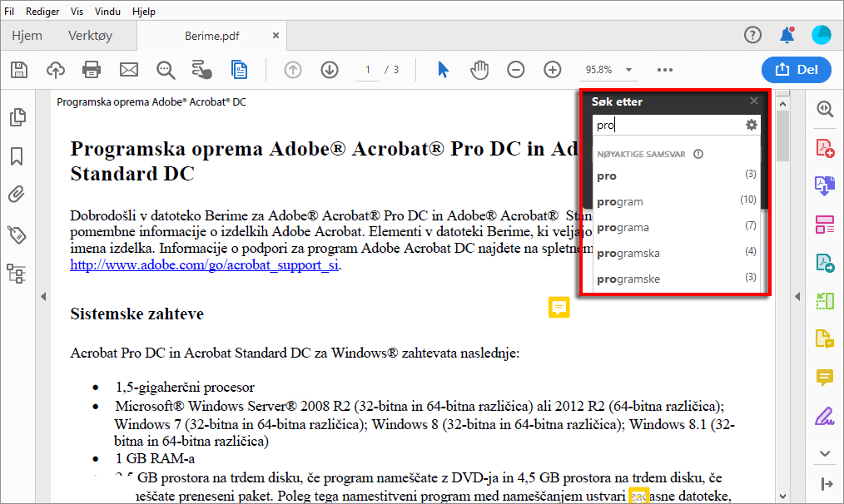Open the page thumbnails panel
The image size is (844, 504).
point(17,117)
